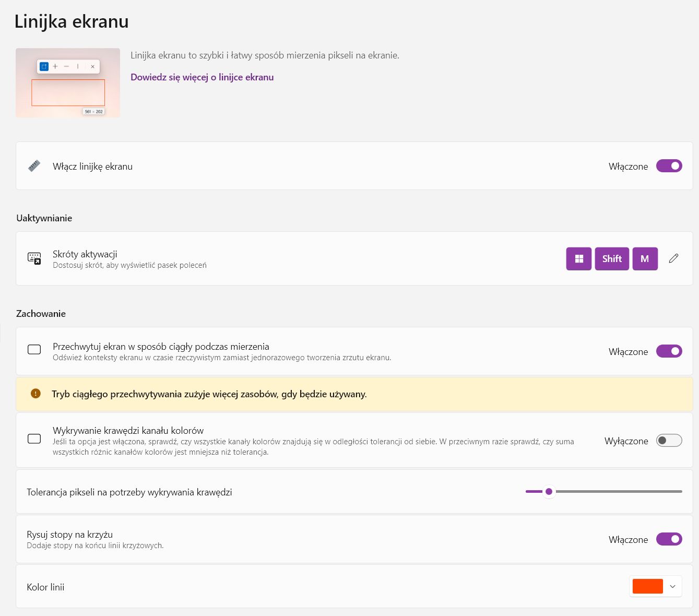Disable continuous screen capture toggle
Viewport: 699px width, 616px height.
[669, 351]
